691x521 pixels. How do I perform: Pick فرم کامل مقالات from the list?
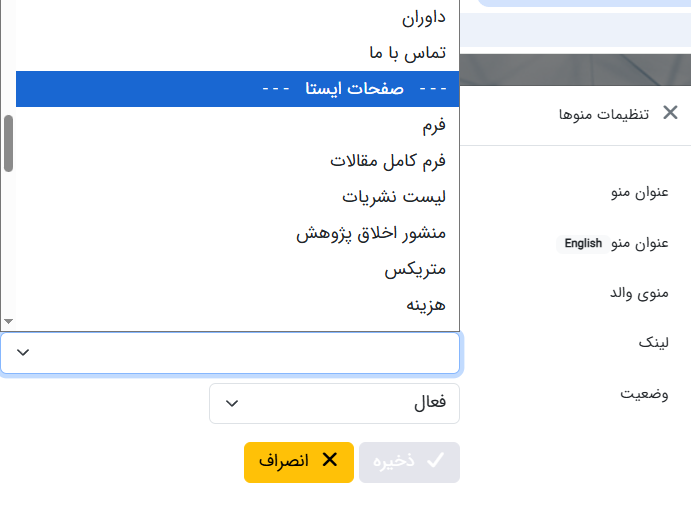[x=388, y=160]
